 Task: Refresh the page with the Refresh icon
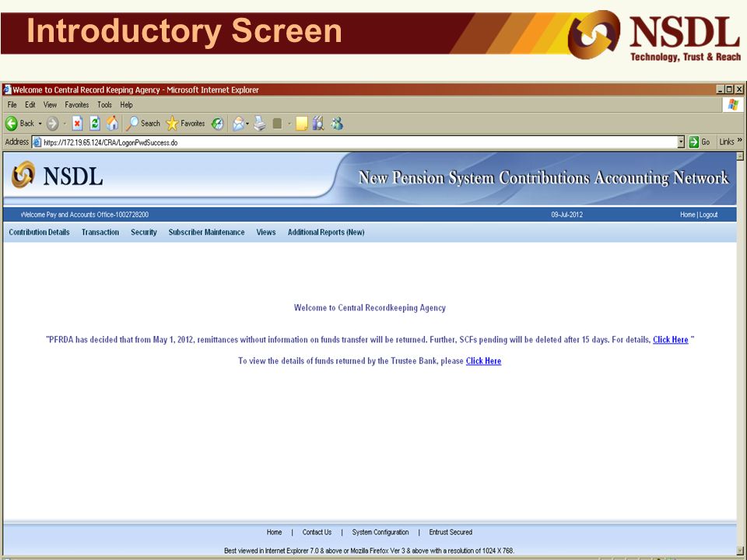tap(95, 124)
